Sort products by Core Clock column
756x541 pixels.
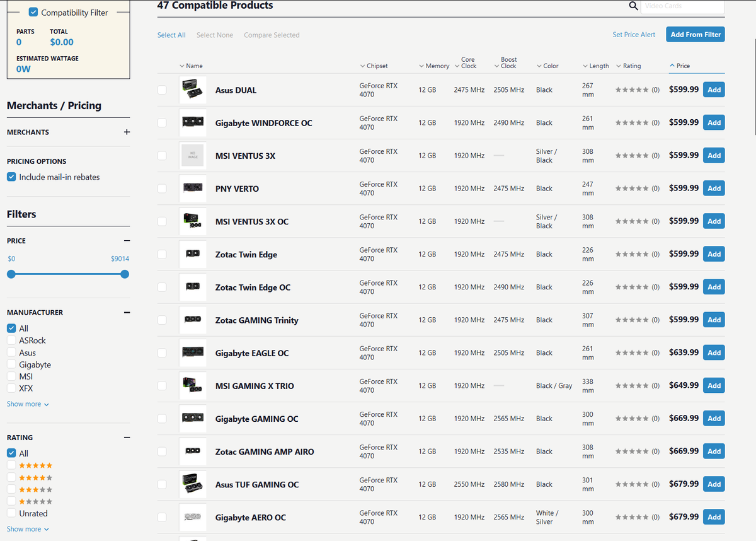pos(466,62)
